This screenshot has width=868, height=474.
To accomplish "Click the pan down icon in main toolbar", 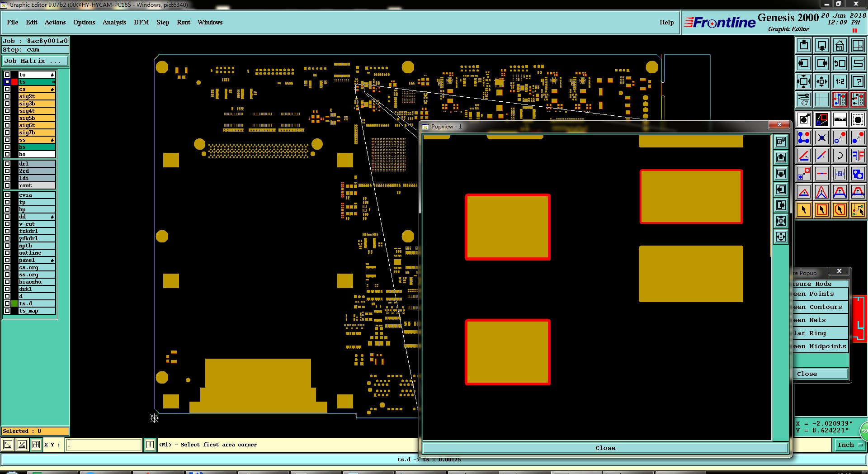I will tap(822, 45).
